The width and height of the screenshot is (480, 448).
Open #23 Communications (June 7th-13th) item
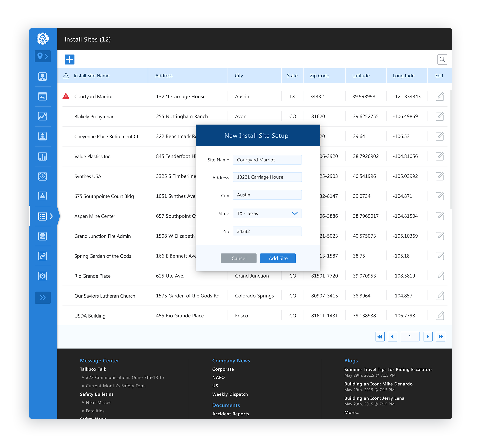pos(125,377)
